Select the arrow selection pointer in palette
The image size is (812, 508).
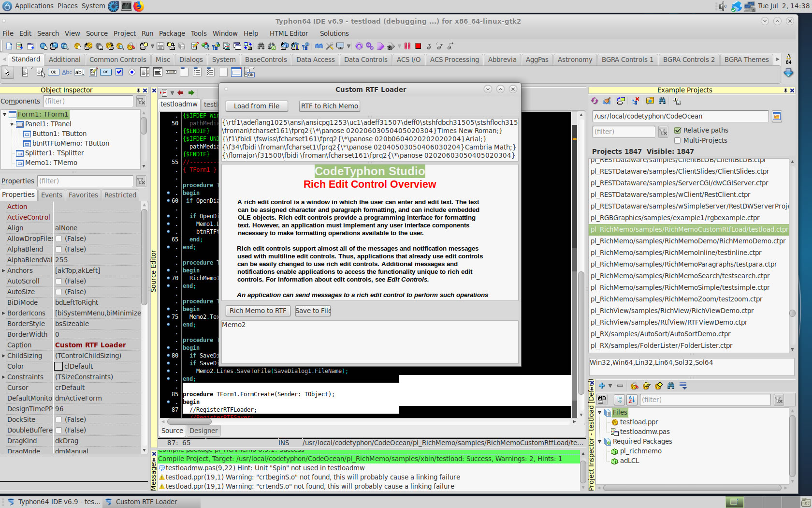point(7,72)
